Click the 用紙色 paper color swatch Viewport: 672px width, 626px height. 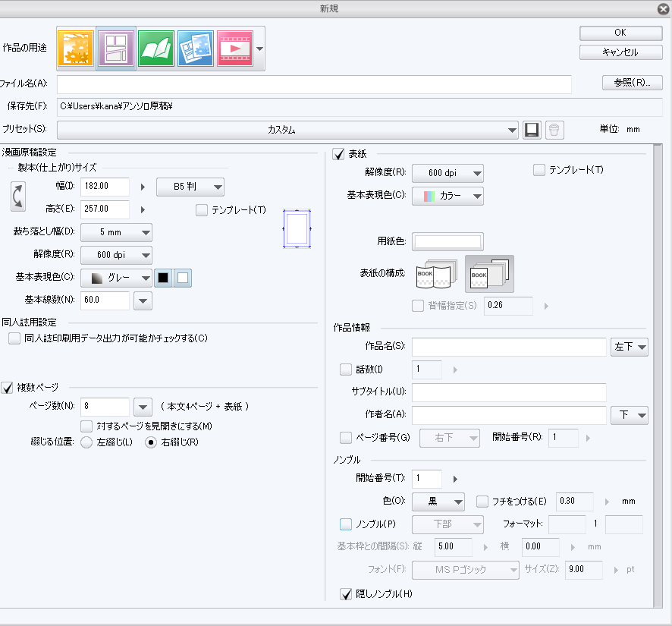[x=447, y=241]
